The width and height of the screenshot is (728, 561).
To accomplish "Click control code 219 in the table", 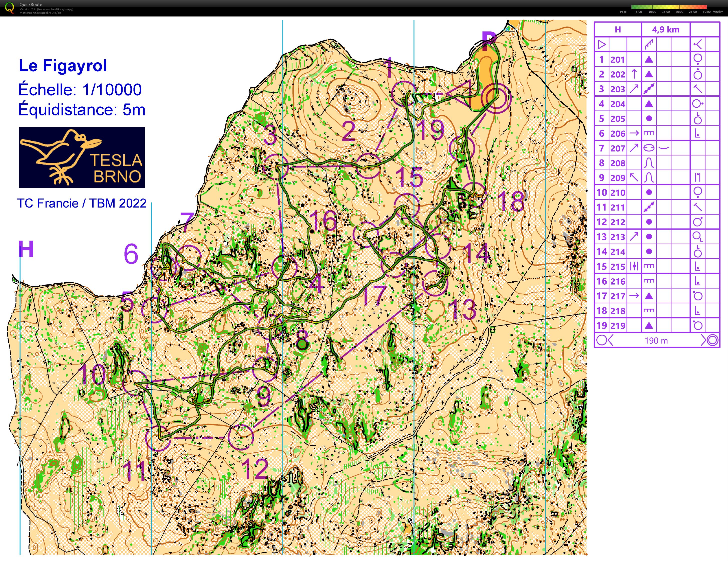I will (618, 325).
